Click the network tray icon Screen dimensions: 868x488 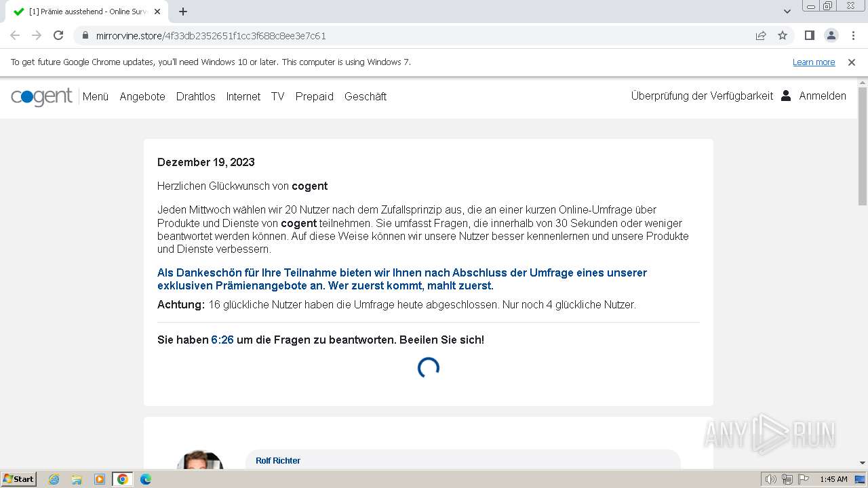tap(787, 479)
